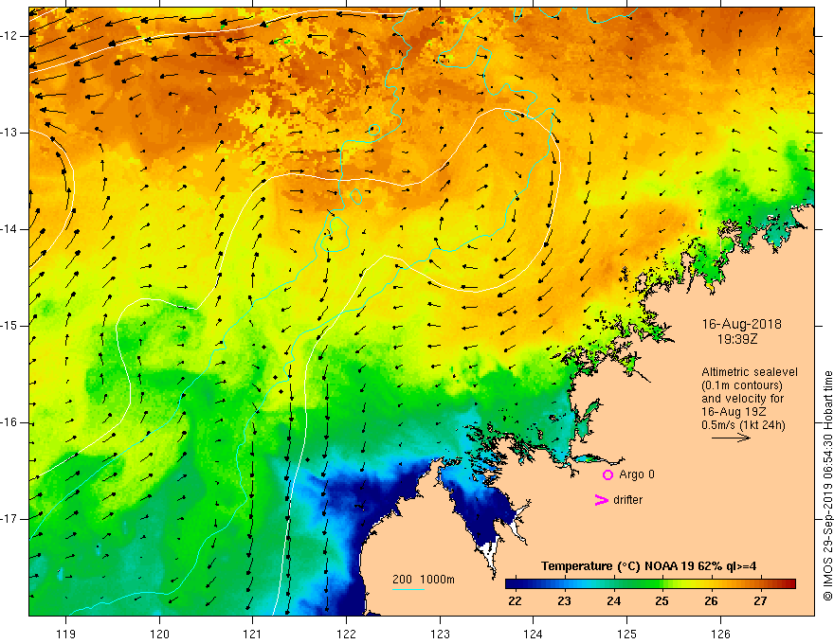
Task: Click the '0.5m/s (1kt 24h)' text
Action: click(x=743, y=425)
